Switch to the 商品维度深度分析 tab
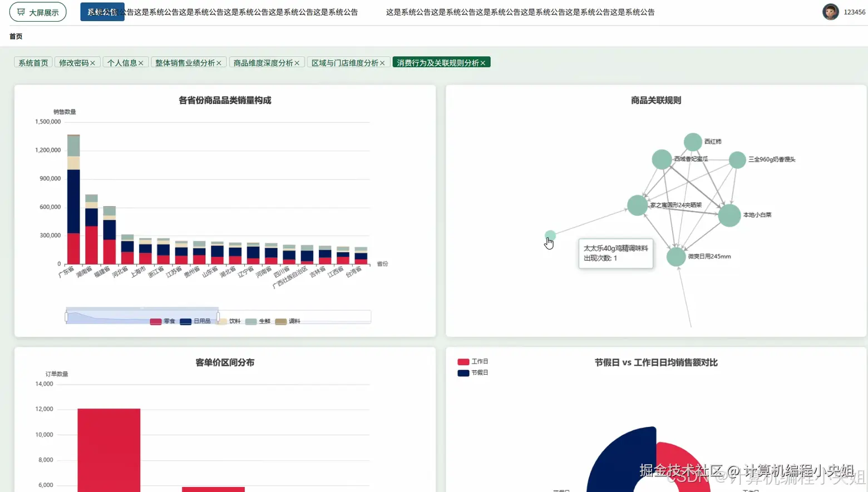This screenshot has height=492, width=868. click(x=263, y=62)
